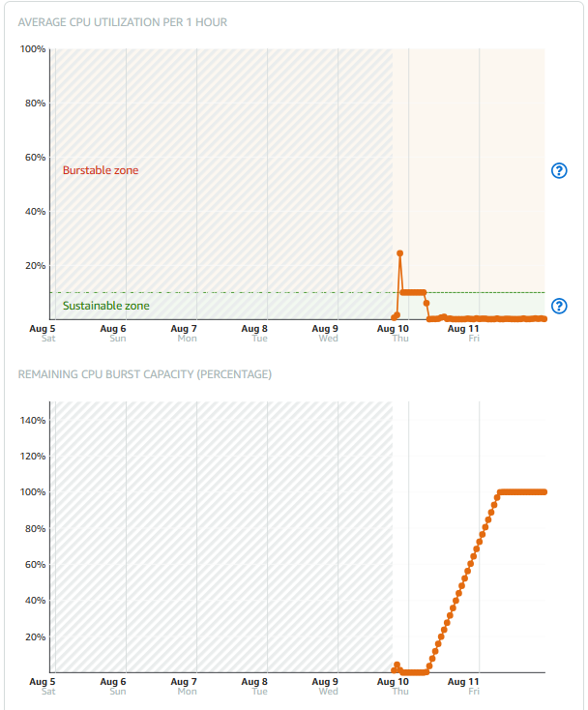The width and height of the screenshot is (588, 710).
Task: Click the help icon beside Burstable zone
Action: [558, 171]
